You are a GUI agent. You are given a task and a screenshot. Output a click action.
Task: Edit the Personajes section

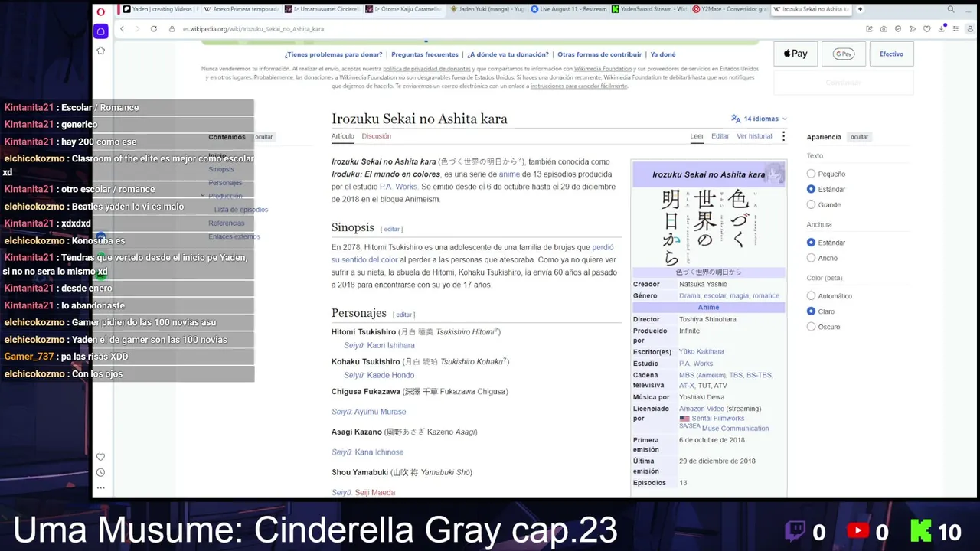click(x=403, y=315)
